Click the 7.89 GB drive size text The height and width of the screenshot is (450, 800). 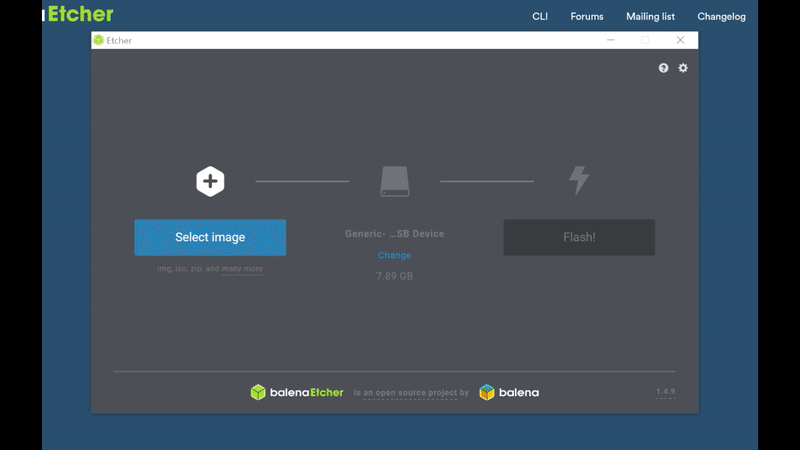coord(394,276)
